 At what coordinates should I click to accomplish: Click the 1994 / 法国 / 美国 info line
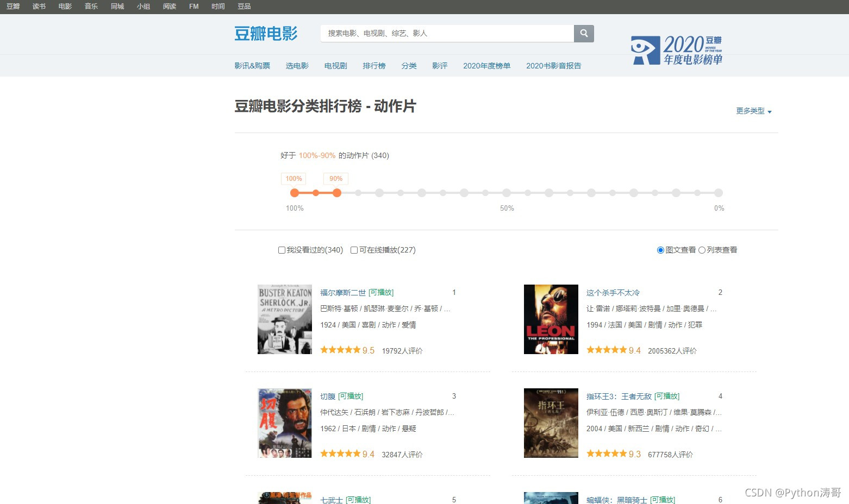644,325
